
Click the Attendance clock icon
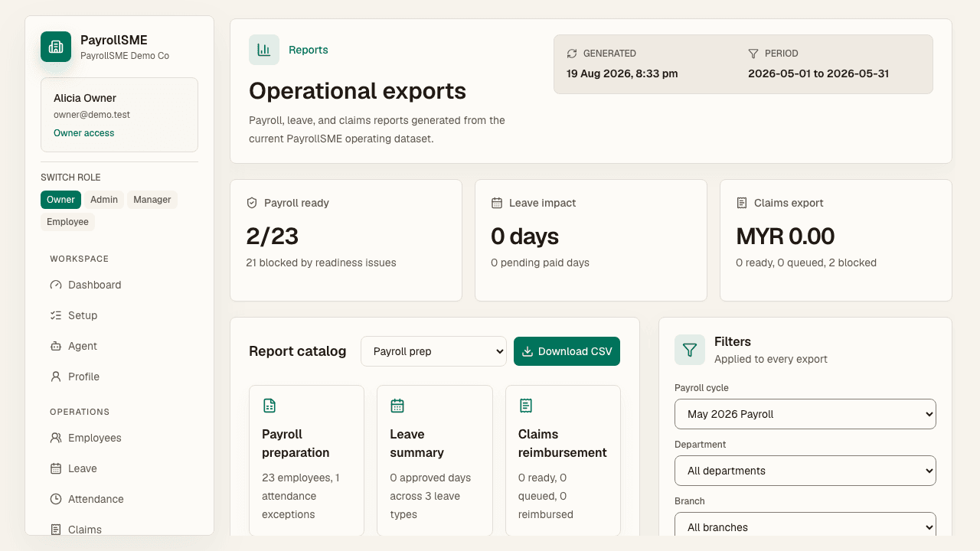pyautogui.click(x=56, y=499)
